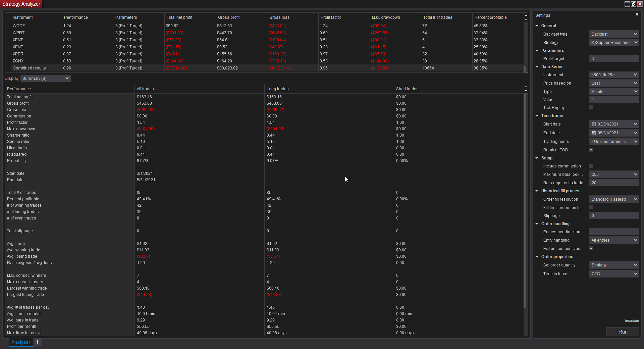Image resolution: width=644 pixels, height=349 pixels.
Task: Sort by Percent profitable column
Action: pyautogui.click(x=498, y=17)
